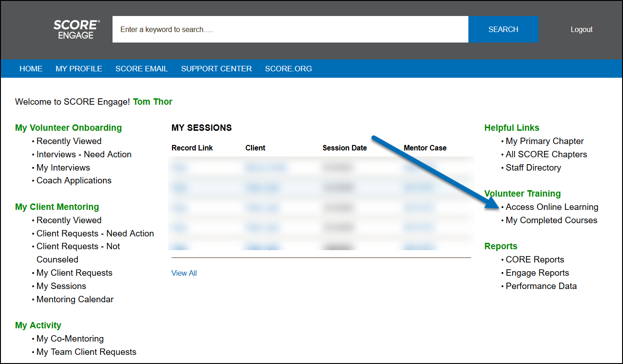Viewport: 623px width, 364px height.
Task: Click the MY SESSIONS table title
Action: pos(202,128)
